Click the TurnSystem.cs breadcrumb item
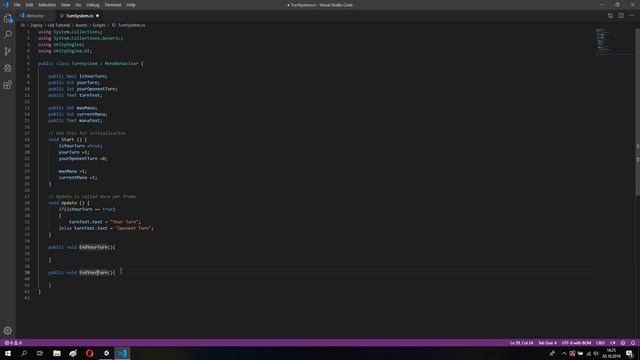This screenshot has height=360, width=640. coord(131,25)
